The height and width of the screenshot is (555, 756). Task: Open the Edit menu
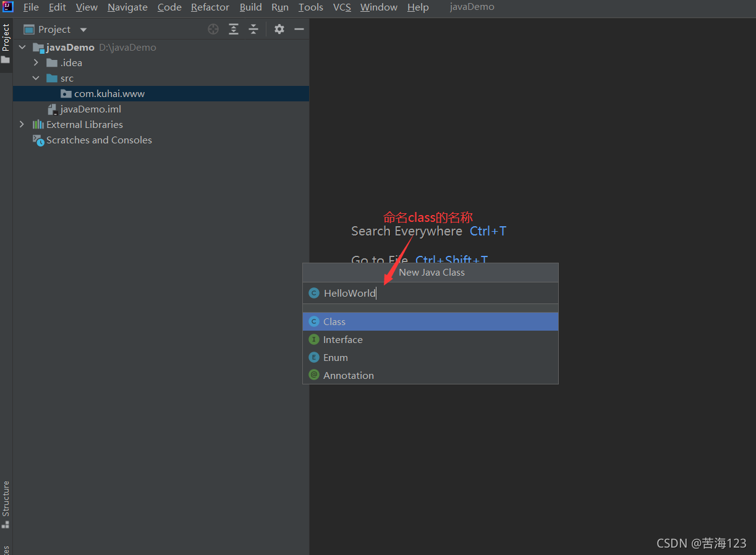[57, 7]
